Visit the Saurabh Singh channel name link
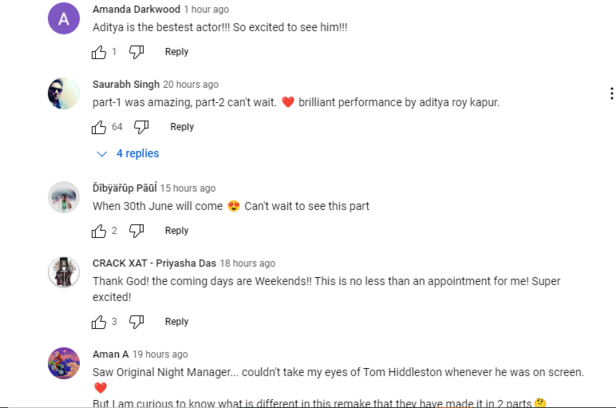The width and height of the screenshot is (616, 408). tap(125, 84)
